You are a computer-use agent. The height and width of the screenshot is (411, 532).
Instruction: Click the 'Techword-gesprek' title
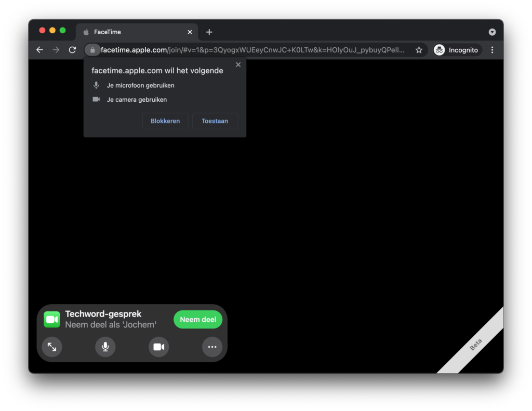click(x=103, y=314)
